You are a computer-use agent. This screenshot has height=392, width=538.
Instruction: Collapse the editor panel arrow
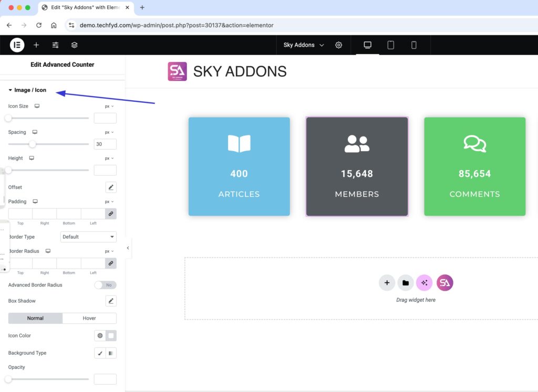(x=128, y=248)
